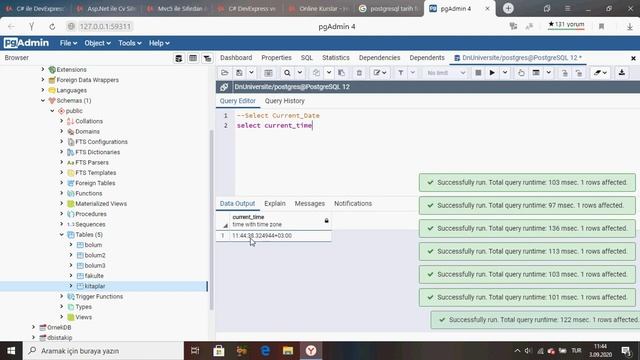Switch to the Dashboard tab
Screen dimensions: 640x360
point(236,58)
